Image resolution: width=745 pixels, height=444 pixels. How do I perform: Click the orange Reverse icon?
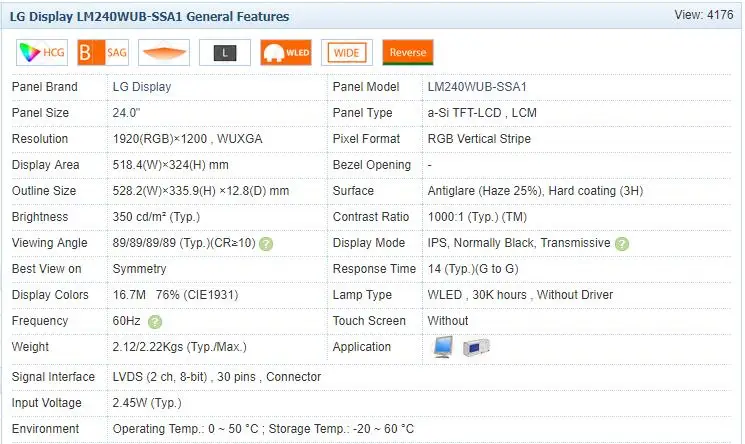point(408,52)
